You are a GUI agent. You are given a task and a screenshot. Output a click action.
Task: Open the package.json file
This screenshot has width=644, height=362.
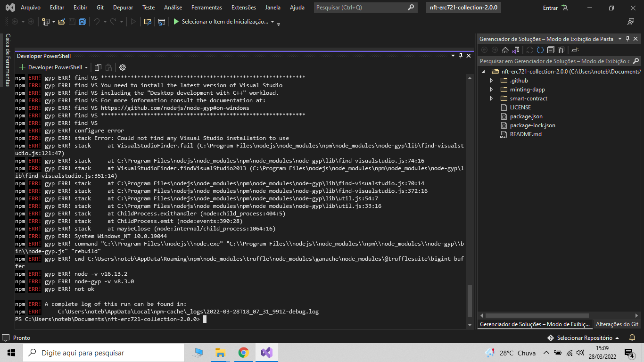526,116
